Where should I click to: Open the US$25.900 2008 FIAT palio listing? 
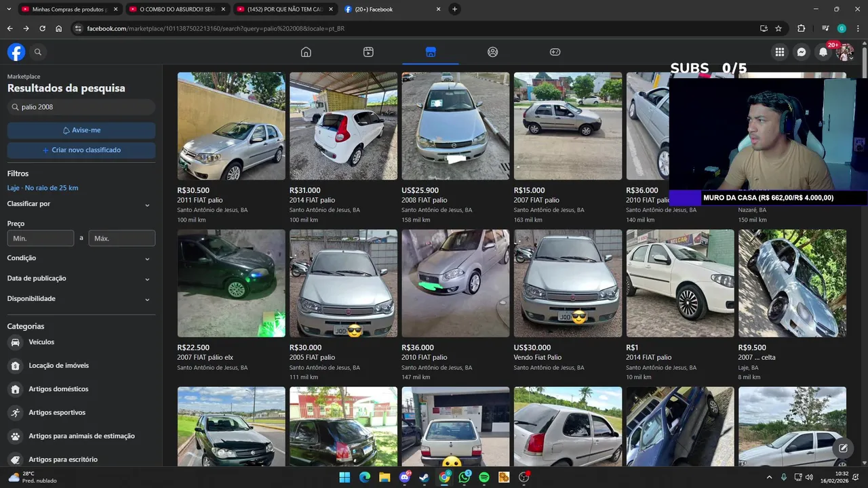point(455,148)
